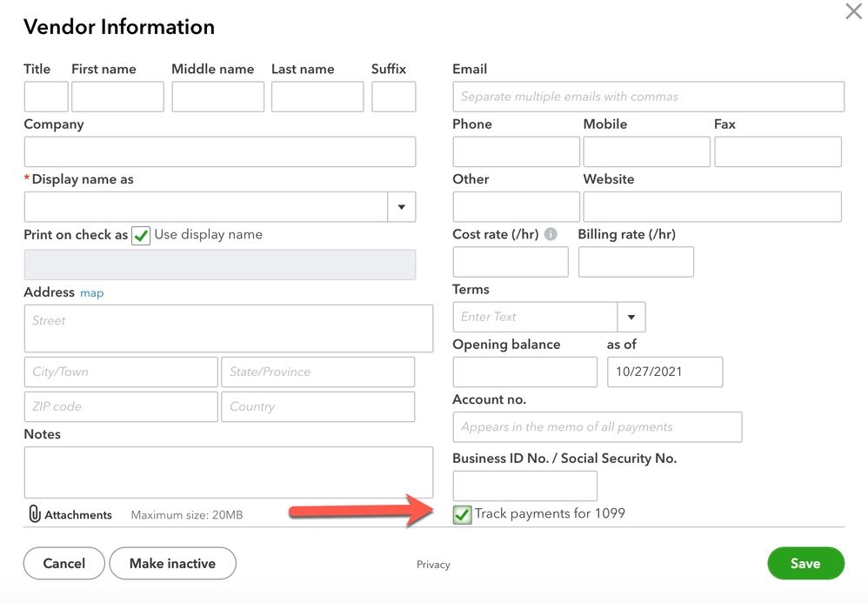The image size is (868, 603).
Task: Close the Vendor Information dialog with the X
Action: 853,12
